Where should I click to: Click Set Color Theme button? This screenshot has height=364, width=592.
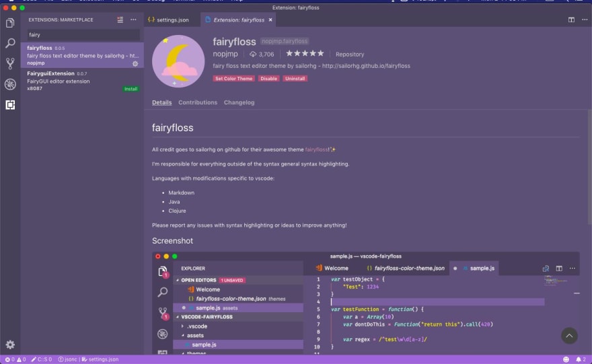pos(233,79)
